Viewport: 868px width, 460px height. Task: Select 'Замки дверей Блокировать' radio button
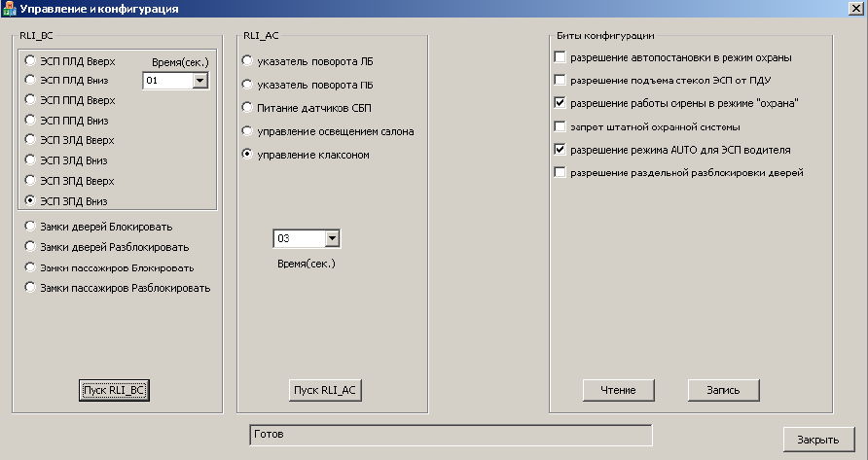(x=31, y=227)
